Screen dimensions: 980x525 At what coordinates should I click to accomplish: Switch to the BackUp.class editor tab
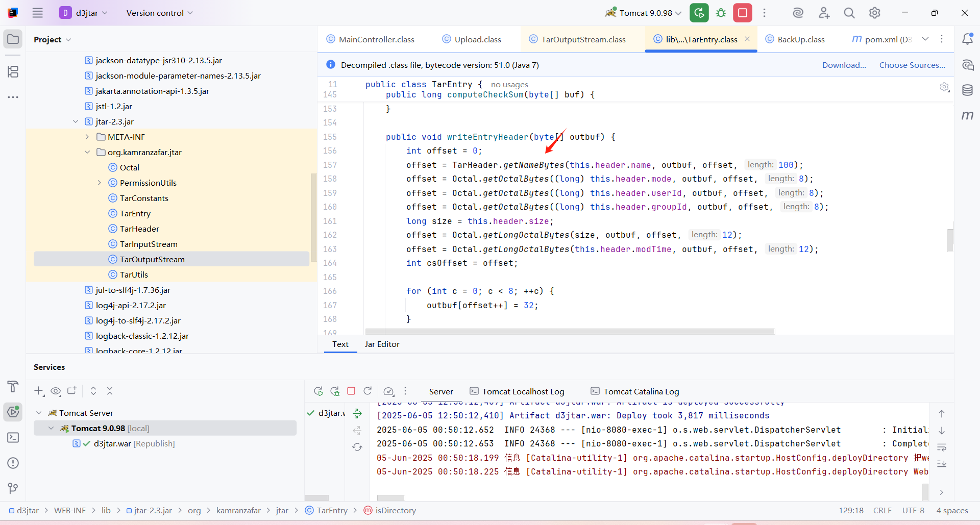pos(800,39)
